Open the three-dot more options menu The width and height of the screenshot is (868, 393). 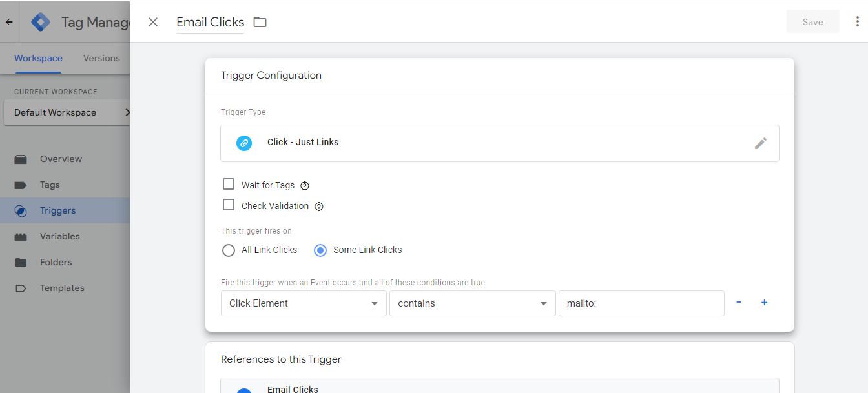(857, 22)
